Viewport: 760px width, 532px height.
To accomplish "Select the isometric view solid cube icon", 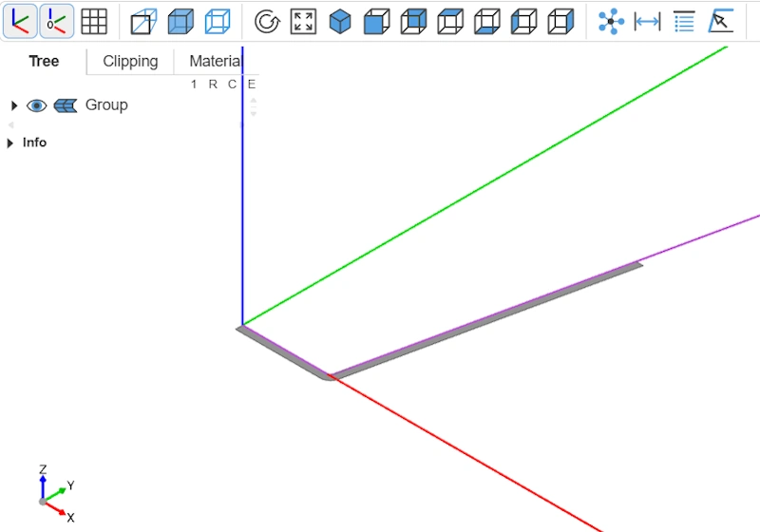I will click(340, 21).
